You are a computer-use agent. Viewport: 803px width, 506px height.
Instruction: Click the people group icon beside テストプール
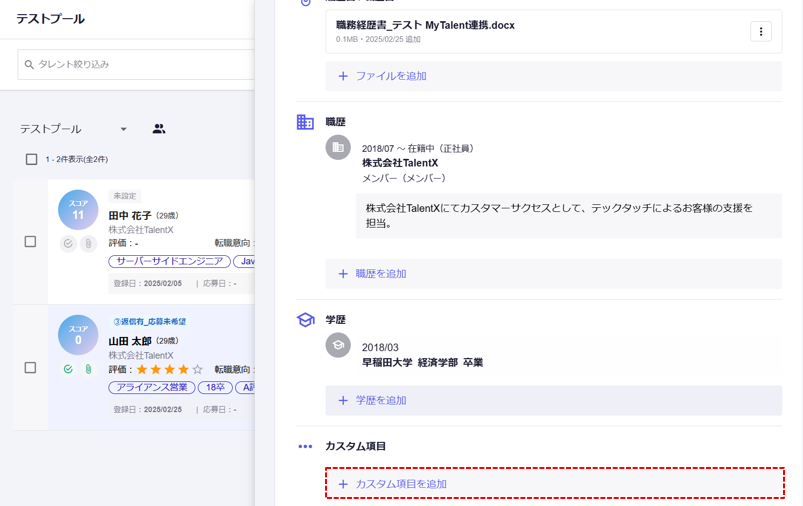159,129
